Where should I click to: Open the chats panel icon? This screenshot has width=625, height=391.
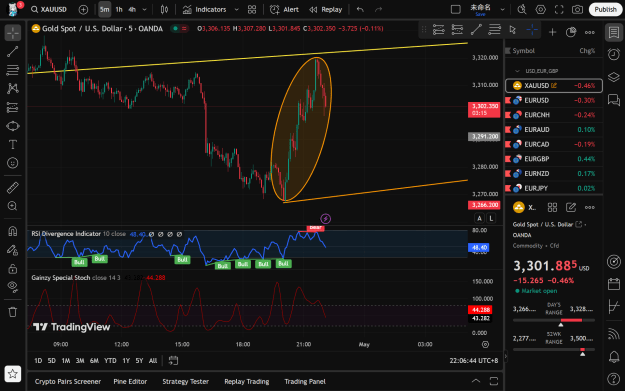(614, 100)
